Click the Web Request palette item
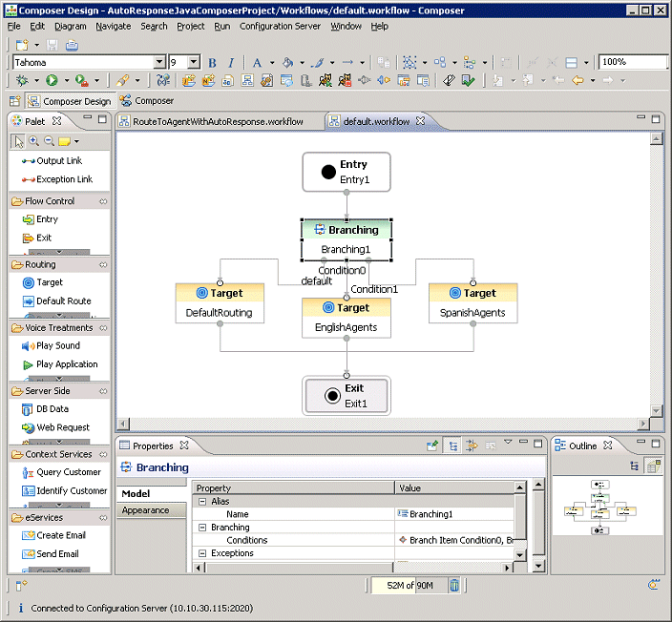This screenshot has height=622, width=672. click(63, 427)
